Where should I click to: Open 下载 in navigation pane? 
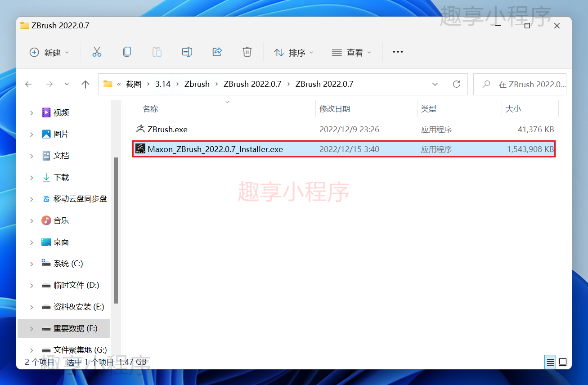tap(61, 177)
